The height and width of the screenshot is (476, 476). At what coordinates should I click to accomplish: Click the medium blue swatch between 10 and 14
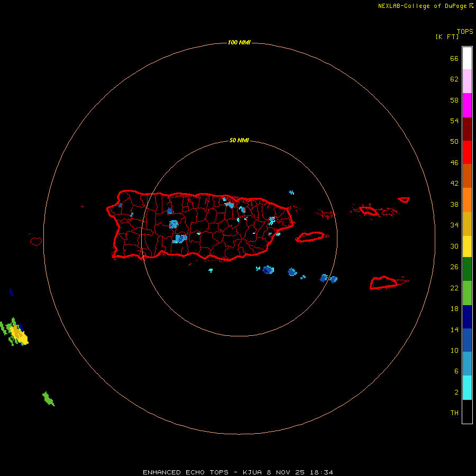click(467, 340)
